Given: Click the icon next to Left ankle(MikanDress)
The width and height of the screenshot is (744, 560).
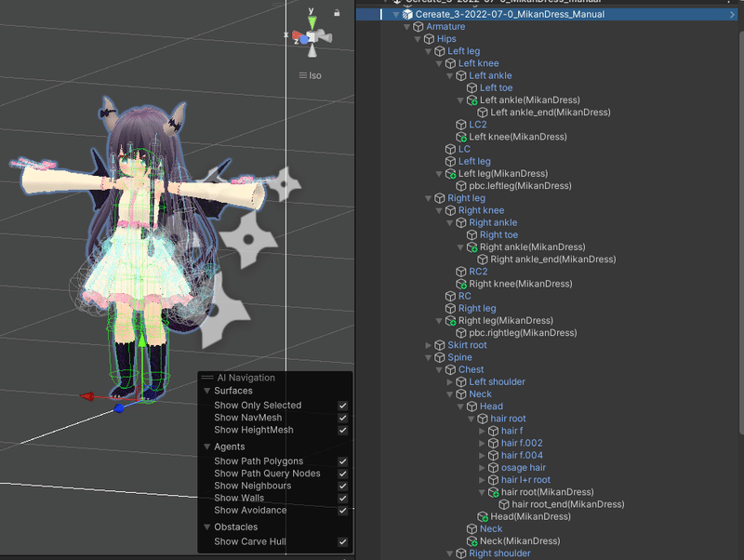Looking at the screenshot, I should (472, 100).
